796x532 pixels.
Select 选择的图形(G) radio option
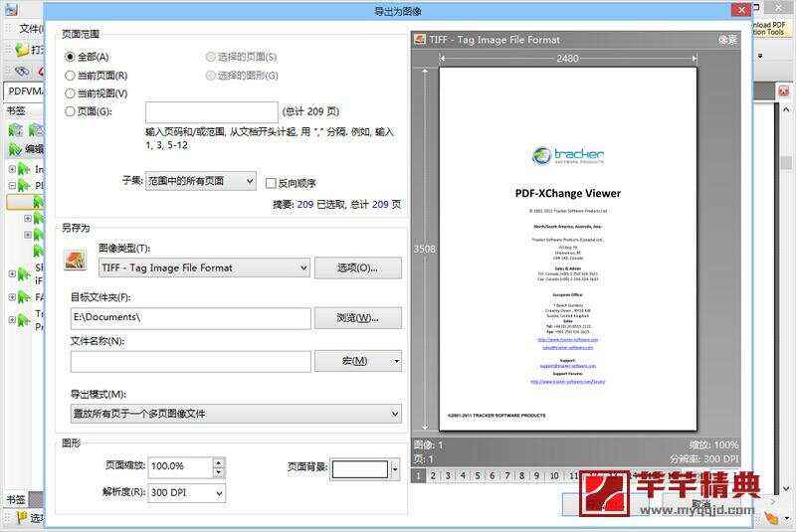tap(210, 76)
